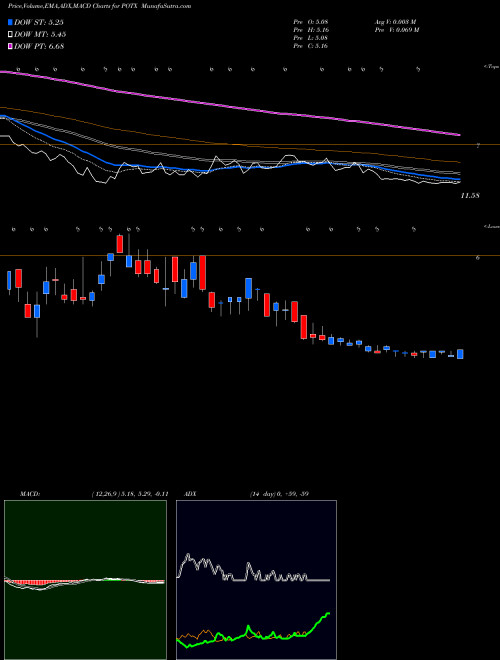The width and height of the screenshot is (500, 660).
Task: Click the magenta DOW PT legend swatch
Action: coord(11,46)
